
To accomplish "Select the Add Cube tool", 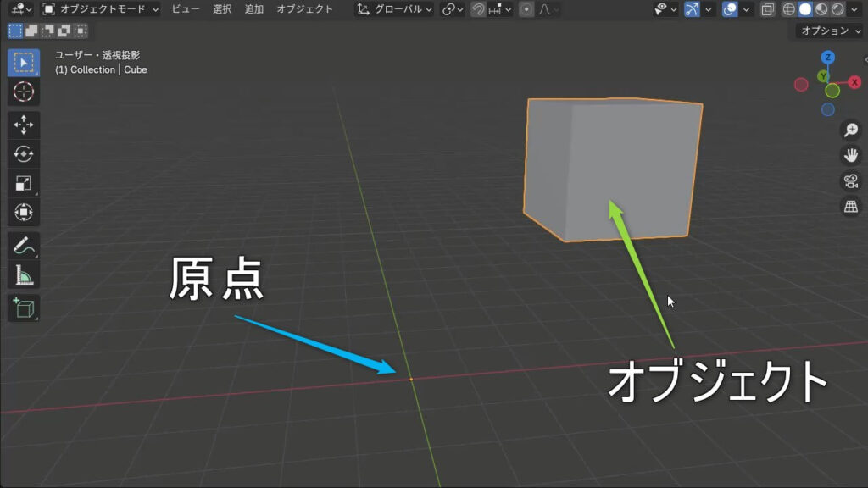I will 23,308.
